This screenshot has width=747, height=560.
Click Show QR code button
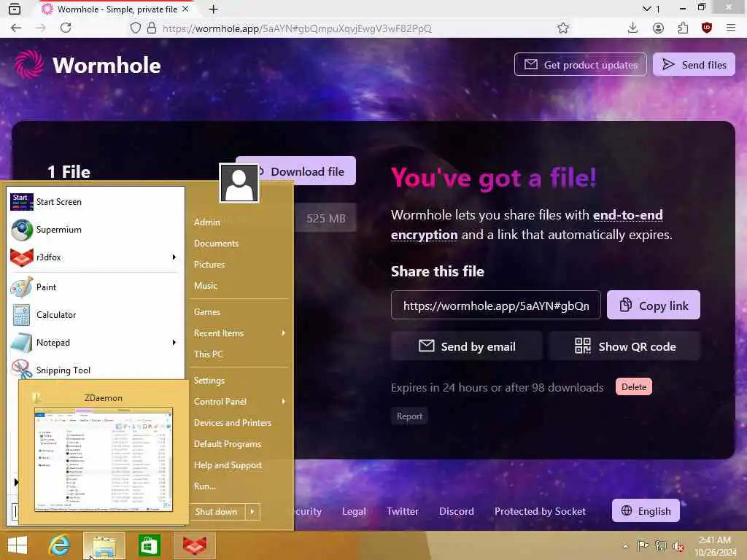click(624, 346)
